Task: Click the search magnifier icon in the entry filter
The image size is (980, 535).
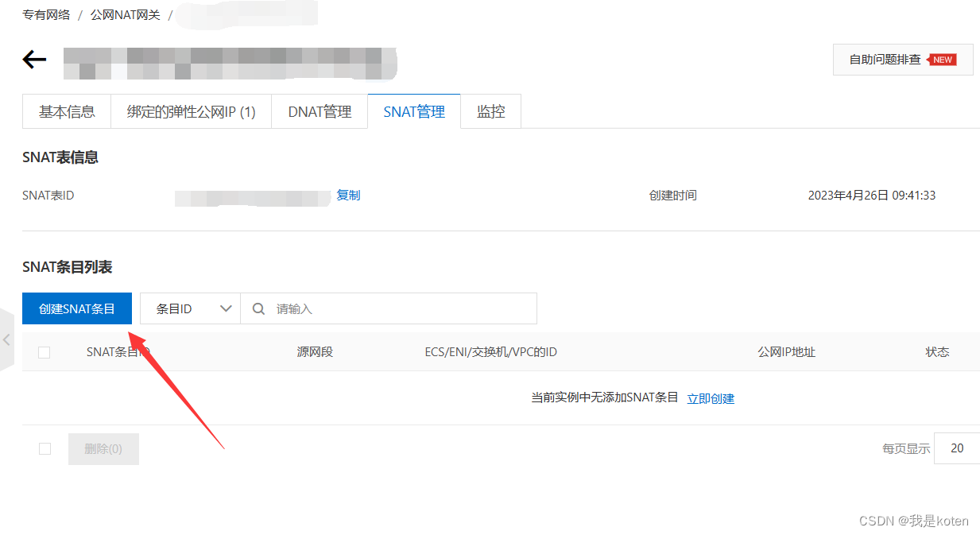Action: (258, 308)
